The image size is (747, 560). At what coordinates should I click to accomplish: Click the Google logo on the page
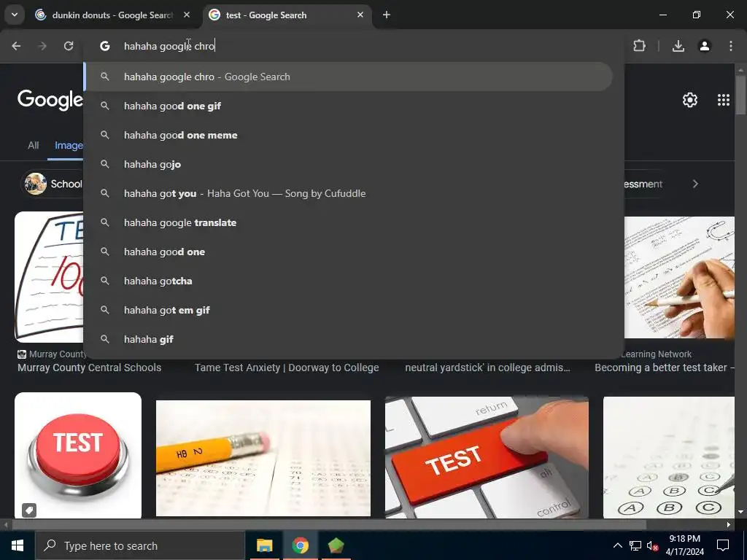point(50,100)
